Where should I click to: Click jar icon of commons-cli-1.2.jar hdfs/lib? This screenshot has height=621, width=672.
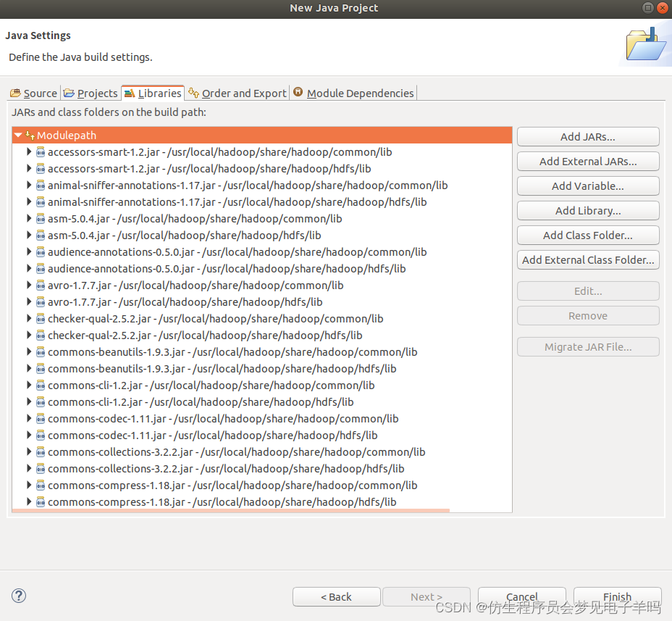(x=41, y=402)
